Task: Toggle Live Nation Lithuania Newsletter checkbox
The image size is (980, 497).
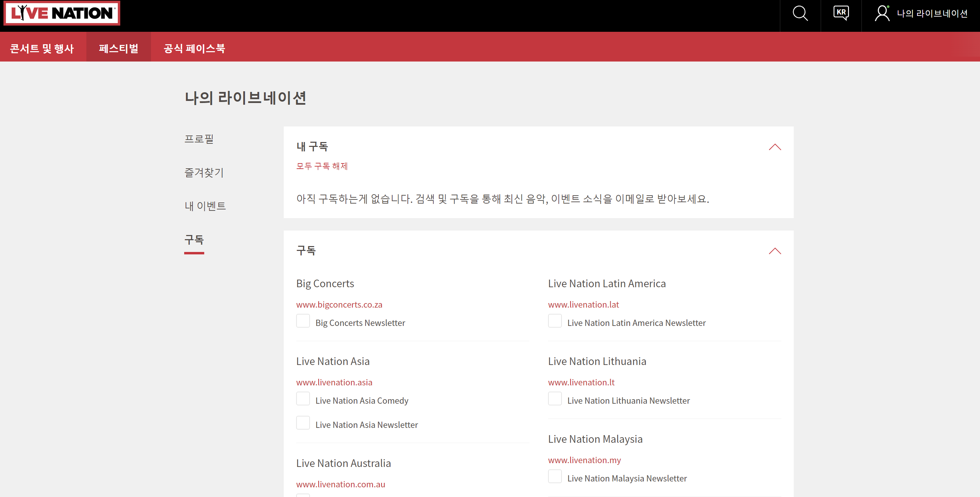Action: click(555, 398)
